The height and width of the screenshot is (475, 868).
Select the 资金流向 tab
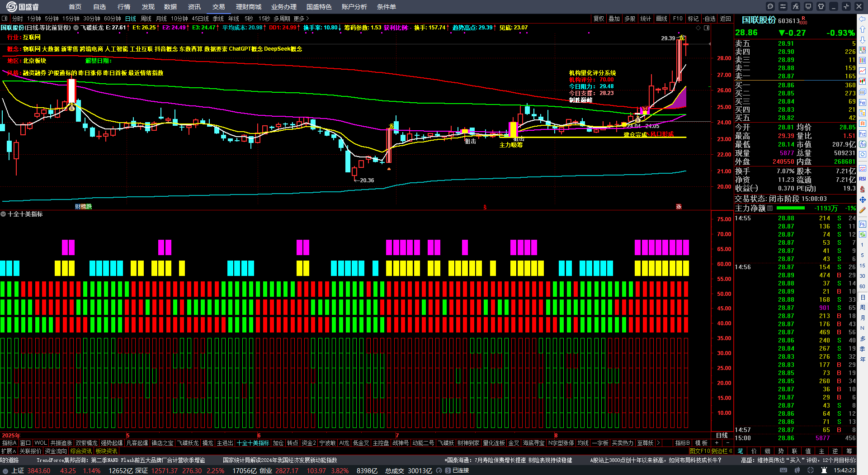pos(56,451)
